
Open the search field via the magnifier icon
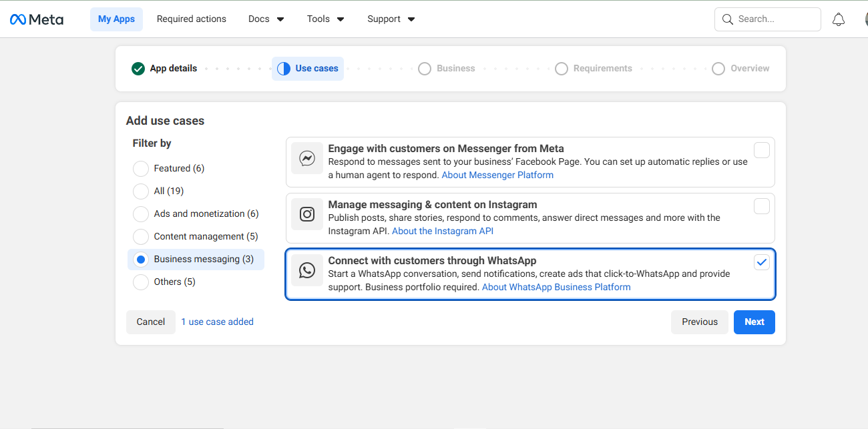click(x=728, y=19)
